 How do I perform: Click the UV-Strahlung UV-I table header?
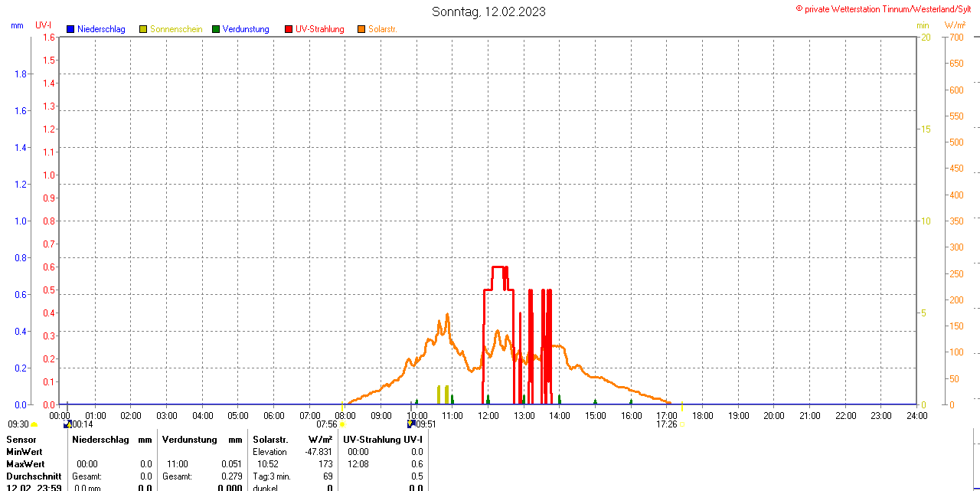pyautogui.click(x=383, y=440)
